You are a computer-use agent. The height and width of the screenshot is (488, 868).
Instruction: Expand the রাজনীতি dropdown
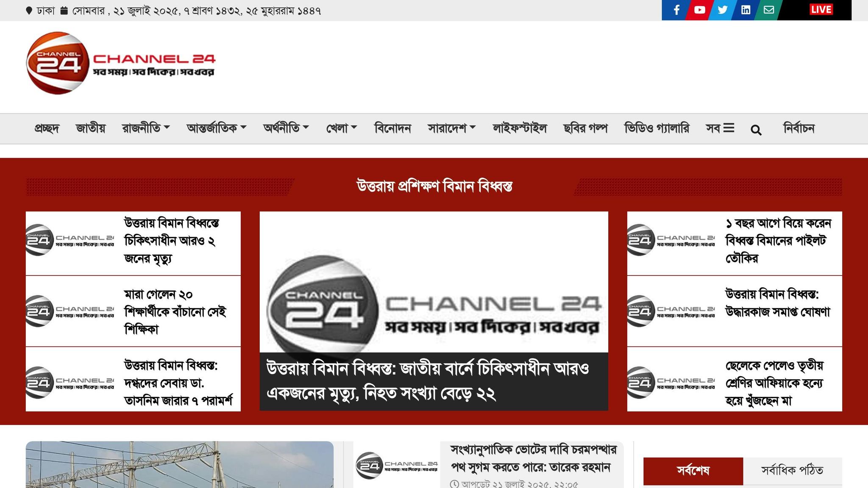(x=146, y=128)
